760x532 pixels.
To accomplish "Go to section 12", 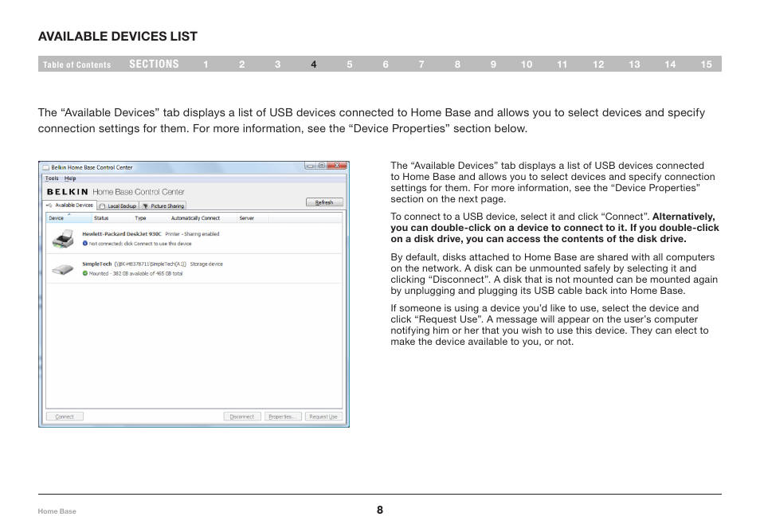I will pyautogui.click(x=598, y=65).
